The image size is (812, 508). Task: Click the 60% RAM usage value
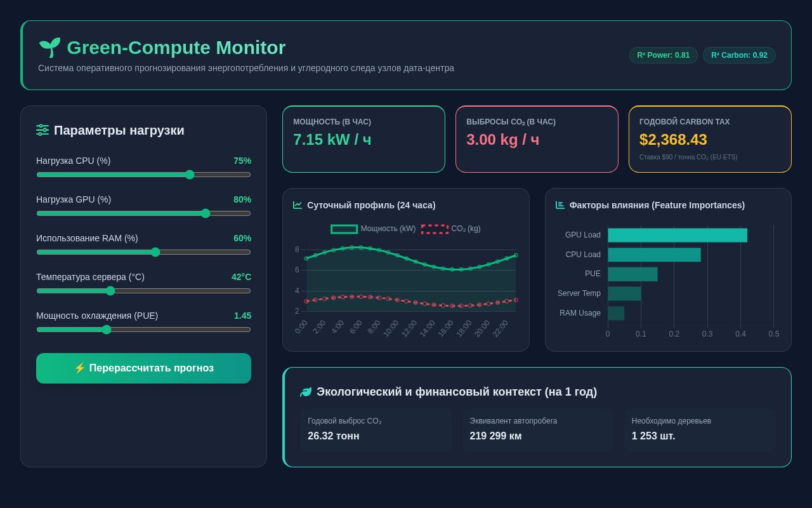[242, 238]
